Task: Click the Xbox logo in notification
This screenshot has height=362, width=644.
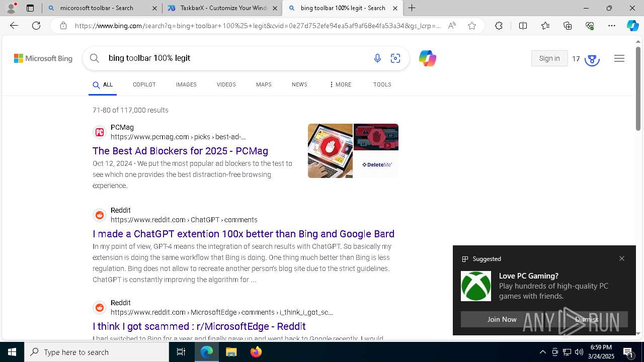Action: [476, 286]
